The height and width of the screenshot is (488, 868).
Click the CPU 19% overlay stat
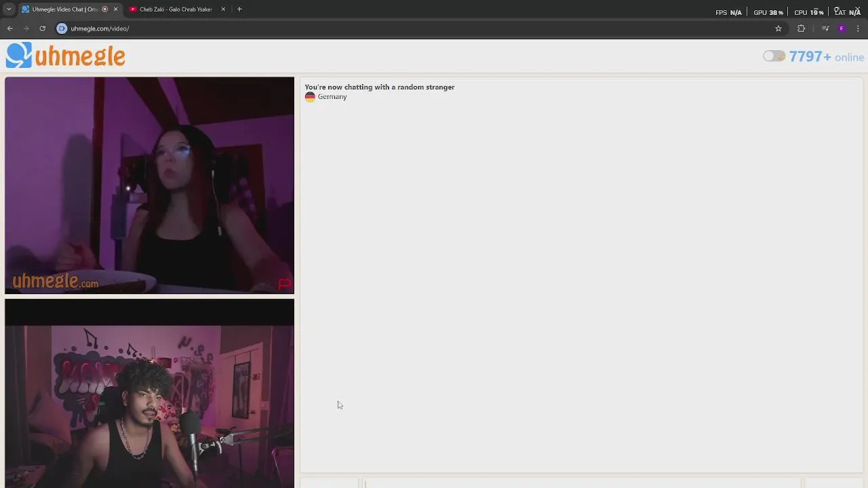coord(809,12)
